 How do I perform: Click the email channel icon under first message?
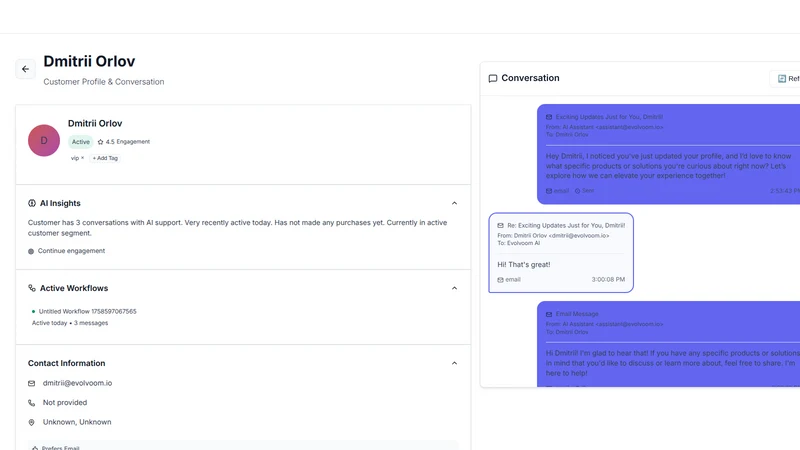coord(549,191)
